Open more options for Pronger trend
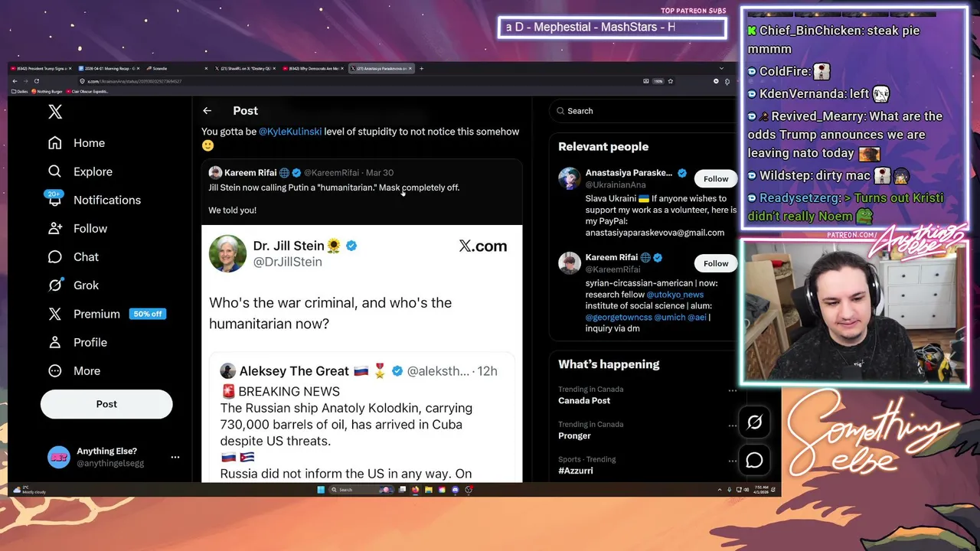Screen dimensions: 980x551 732,425
